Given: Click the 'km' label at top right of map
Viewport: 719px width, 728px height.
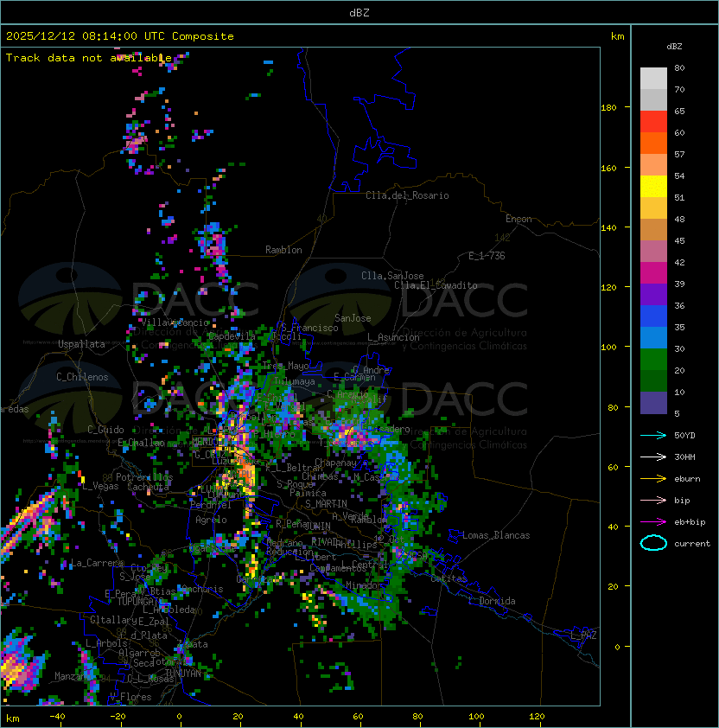Looking at the screenshot, I should [x=617, y=36].
